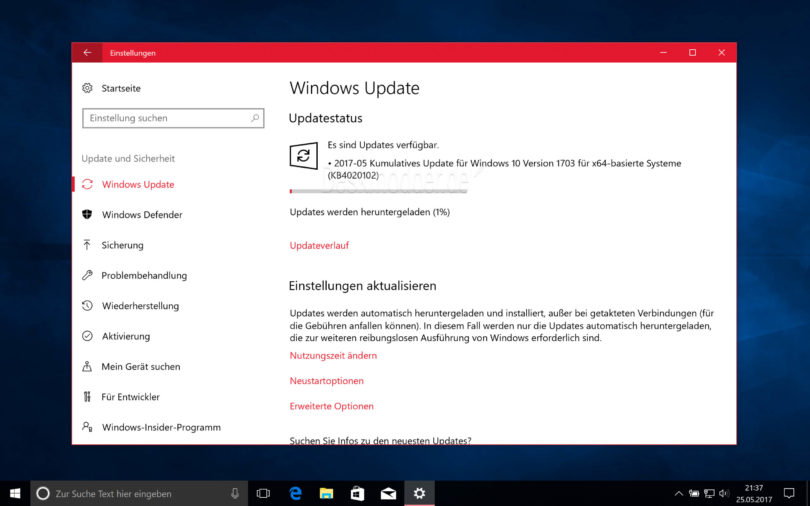Click the Windows-Insider-Programm person icon
Screen dimensions: 810x506
point(87,427)
